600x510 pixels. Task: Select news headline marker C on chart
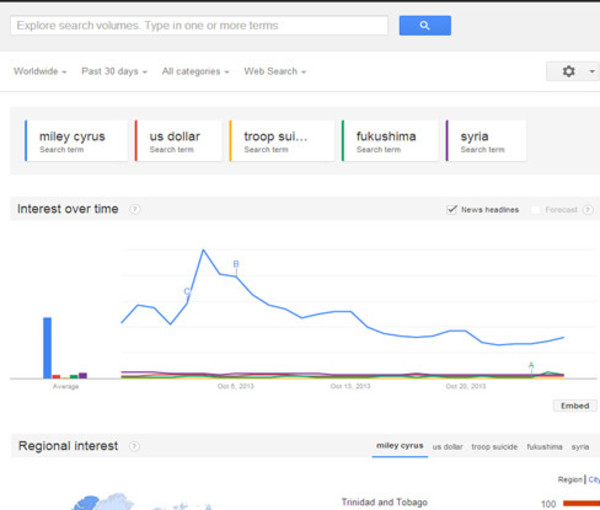coord(187,292)
